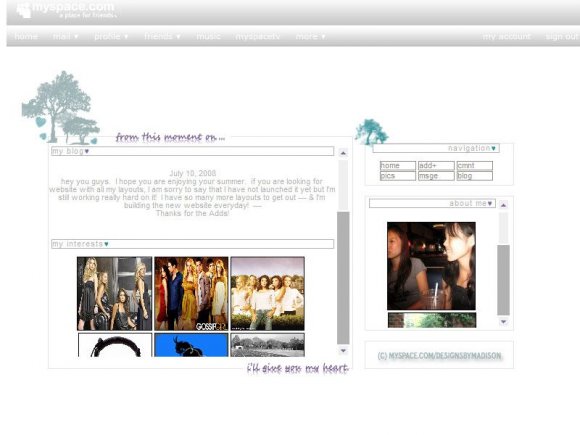Click the blog panel scrollbar thumb
Screen dimensions: 580x435
tap(343, 278)
